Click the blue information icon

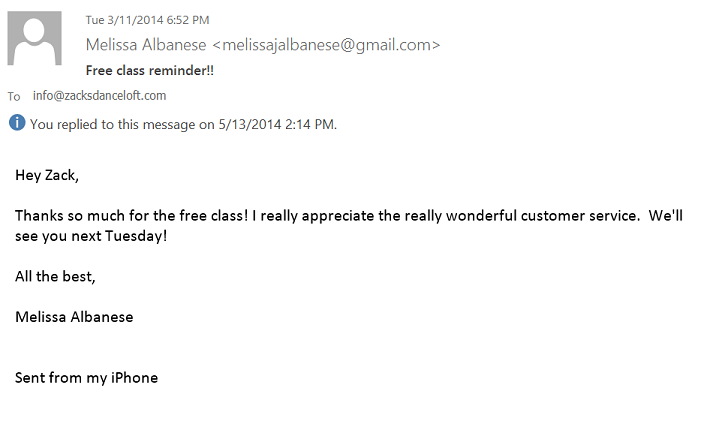click(x=16, y=124)
